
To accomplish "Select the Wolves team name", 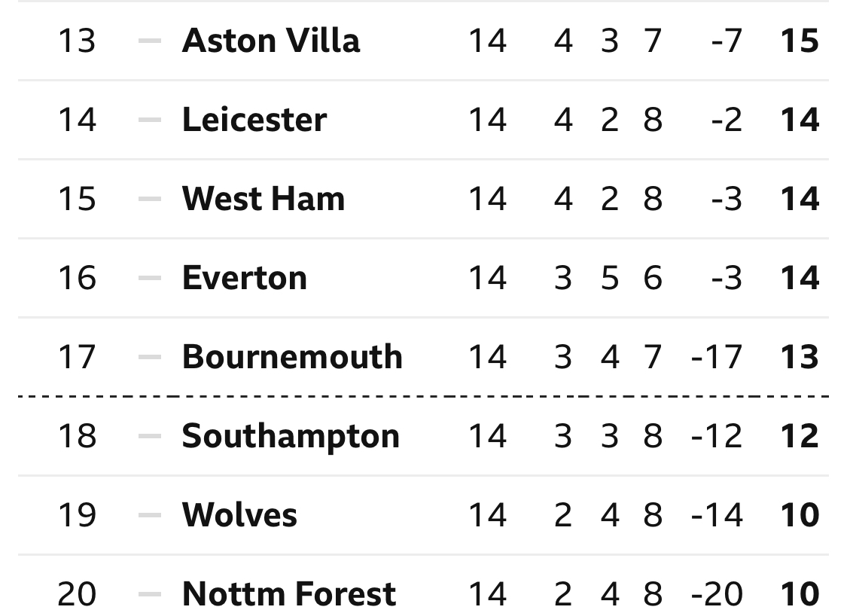I will click(x=239, y=515).
